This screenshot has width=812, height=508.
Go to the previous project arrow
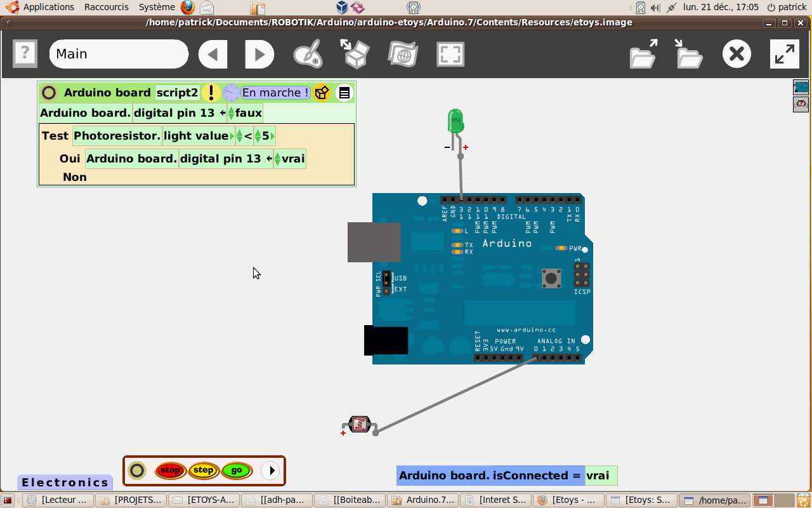pyautogui.click(x=213, y=55)
